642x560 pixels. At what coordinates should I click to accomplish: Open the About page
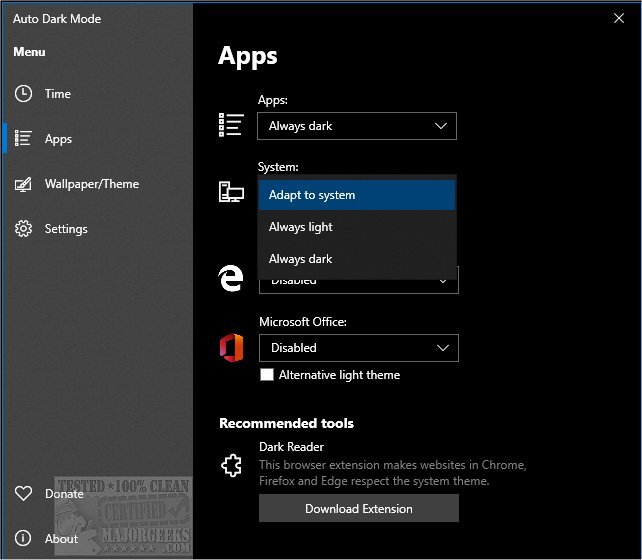click(98, 538)
